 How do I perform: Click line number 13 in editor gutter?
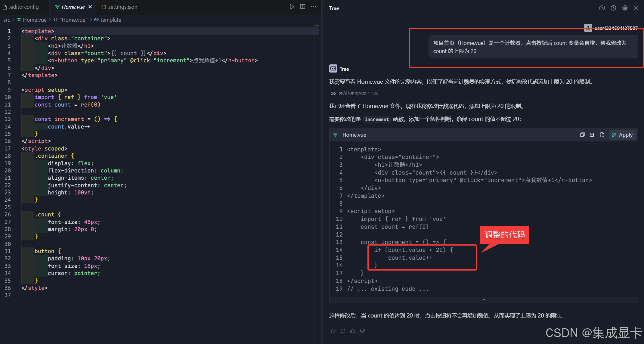8,119
